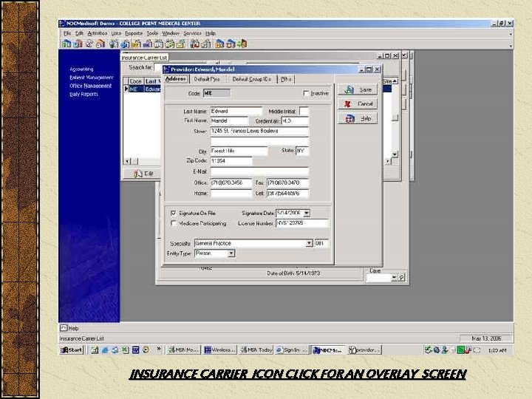Click the City field showing Forest Hills
The image size is (532, 399).
pyautogui.click(x=239, y=151)
